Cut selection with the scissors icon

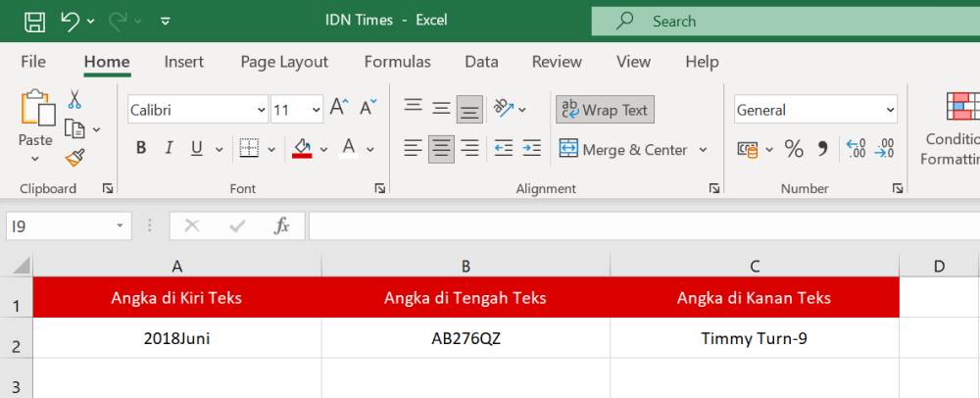[x=75, y=99]
